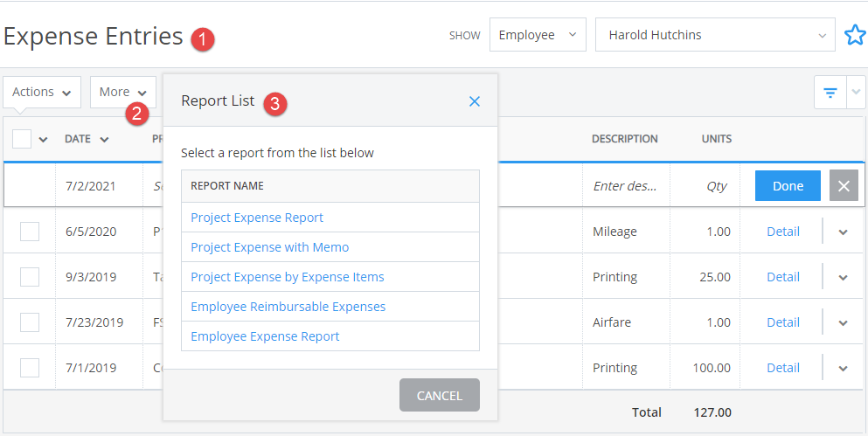Check the 7/23/2019 entry checkbox
Screen dimensions: 868x436
click(30, 322)
